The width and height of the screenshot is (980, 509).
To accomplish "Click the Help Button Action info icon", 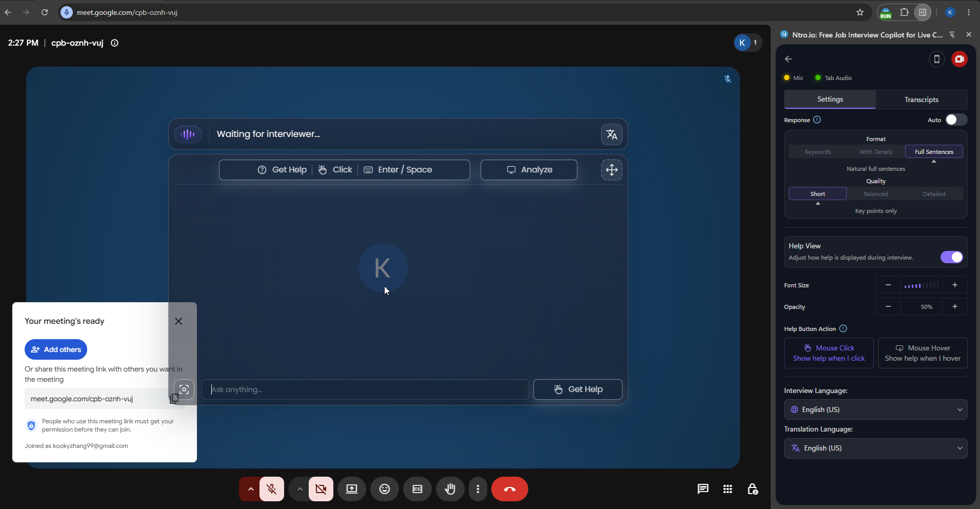I will [x=843, y=329].
